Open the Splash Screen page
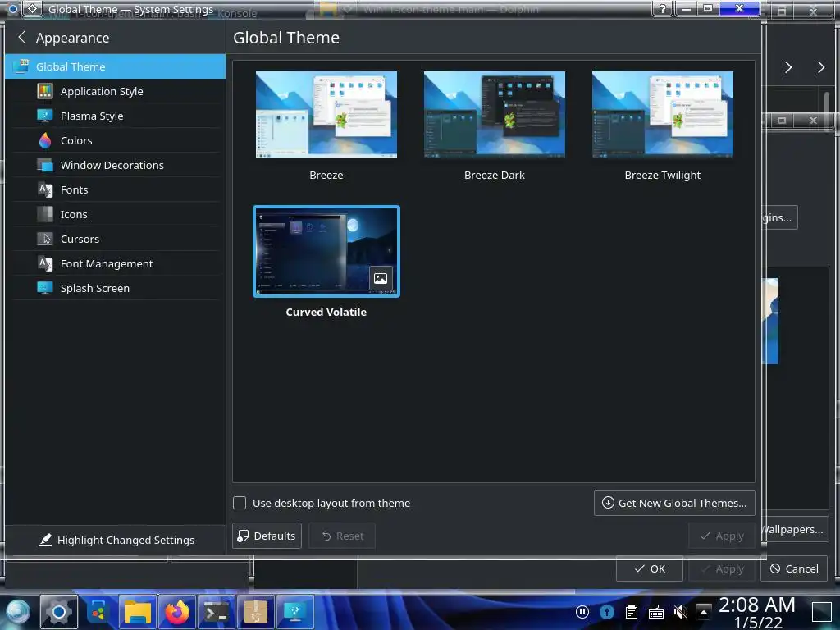840x630 pixels. [115, 288]
